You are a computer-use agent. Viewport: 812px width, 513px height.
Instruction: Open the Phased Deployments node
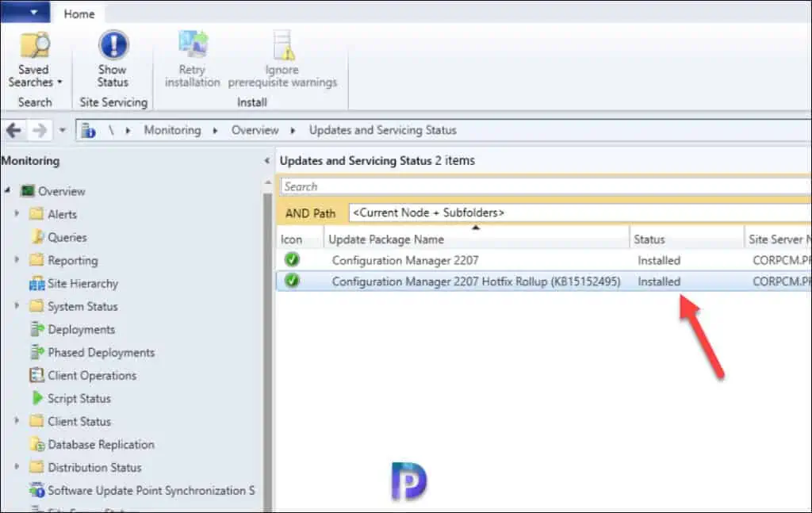point(92,353)
